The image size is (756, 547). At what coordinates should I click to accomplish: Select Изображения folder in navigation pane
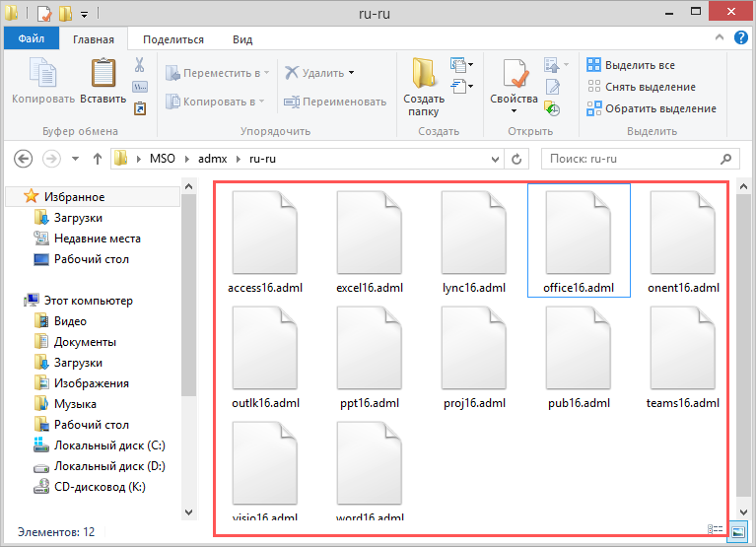click(x=82, y=383)
